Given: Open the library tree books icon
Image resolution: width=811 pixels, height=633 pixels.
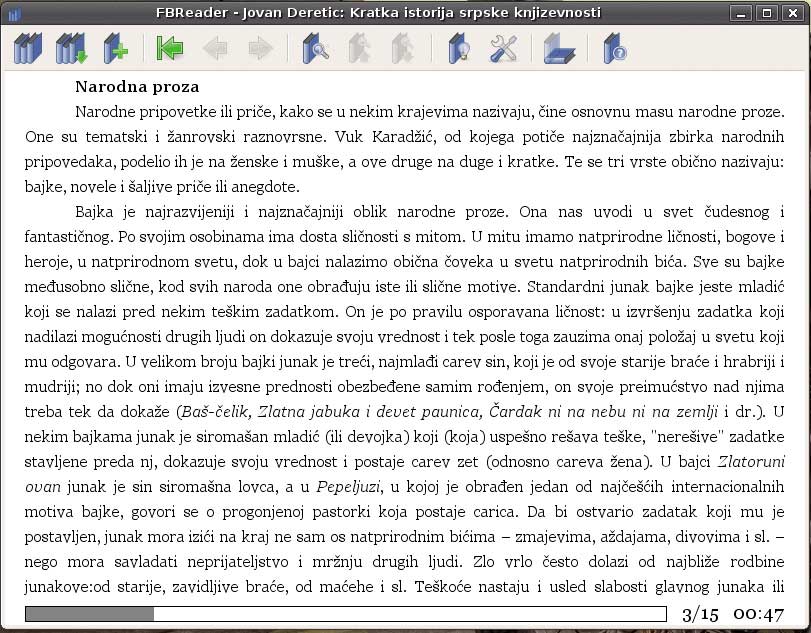Looking at the screenshot, I should 28,49.
